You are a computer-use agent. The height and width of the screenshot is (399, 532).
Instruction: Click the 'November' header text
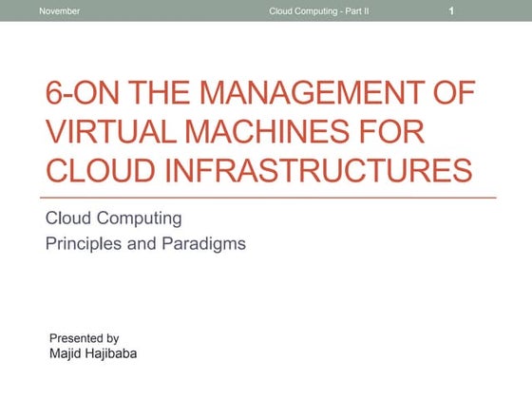tap(59, 11)
